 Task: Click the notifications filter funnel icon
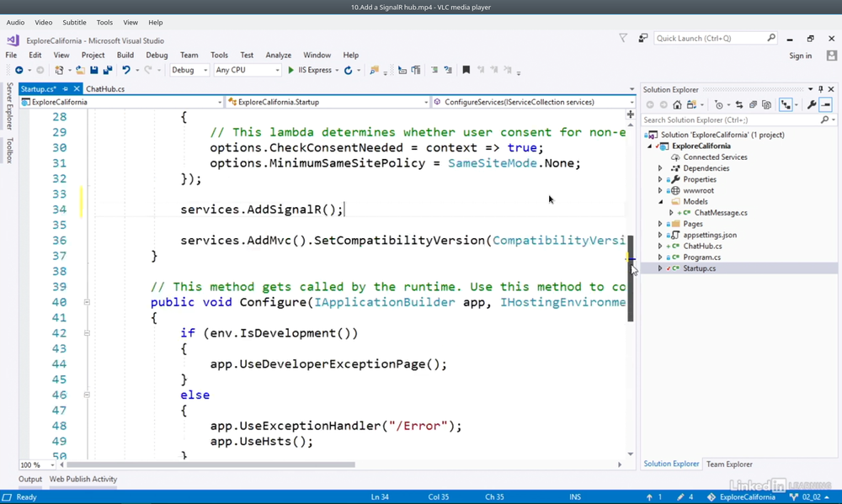(x=623, y=38)
